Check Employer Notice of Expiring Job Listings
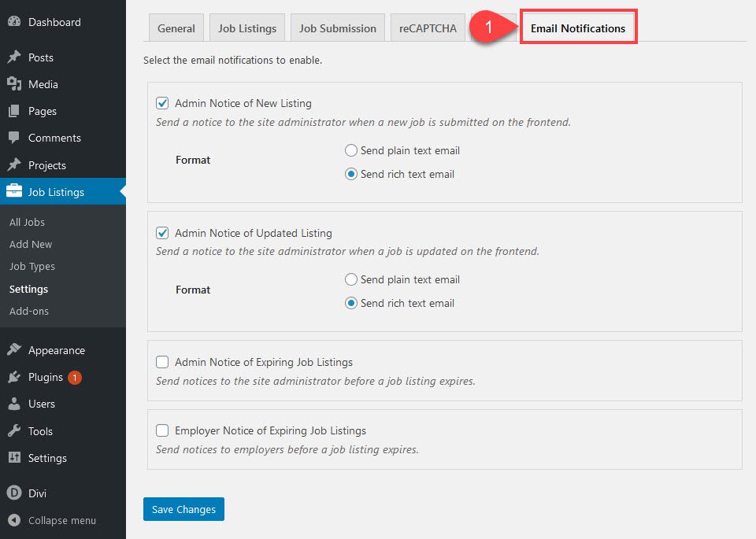Screen dimensions: 756x539 [162, 430]
